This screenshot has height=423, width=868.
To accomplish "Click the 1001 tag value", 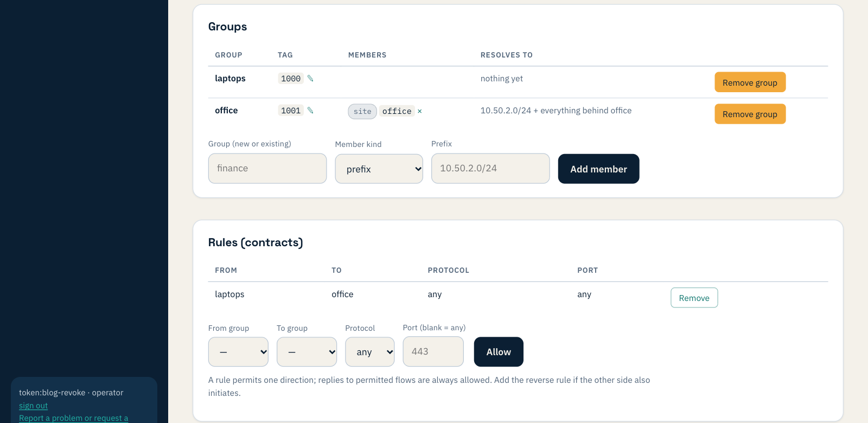I will pyautogui.click(x=291, y=111).
